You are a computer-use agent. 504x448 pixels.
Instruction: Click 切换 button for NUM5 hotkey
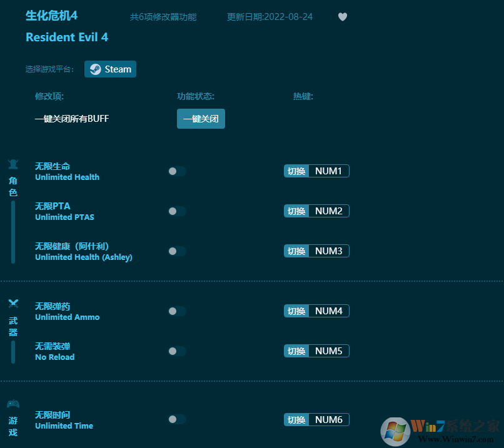coord(296,351)
